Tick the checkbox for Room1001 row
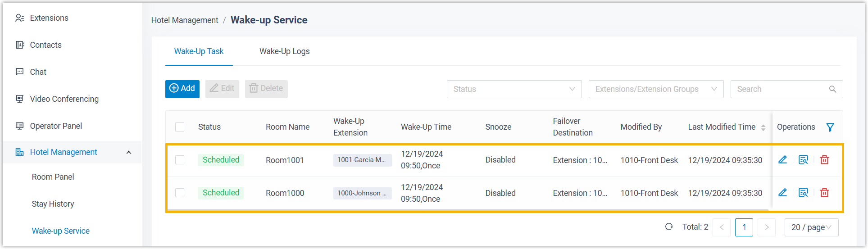 [180, 160]
